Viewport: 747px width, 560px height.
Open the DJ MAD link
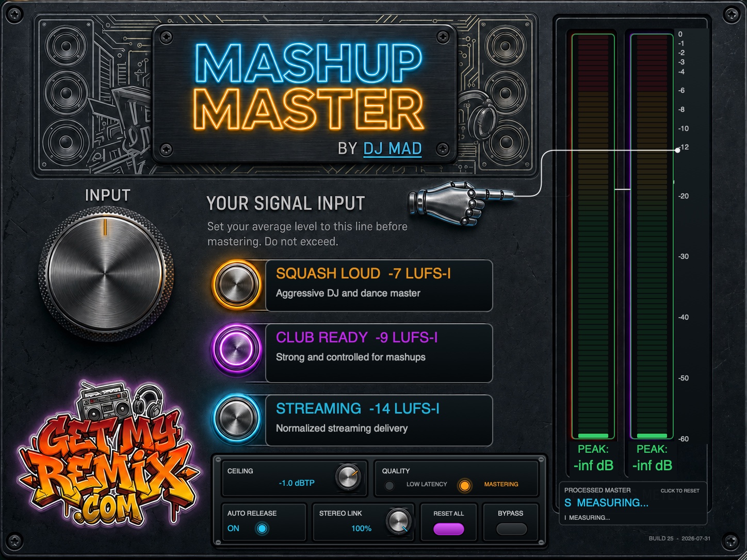click(x=393, y=149)
